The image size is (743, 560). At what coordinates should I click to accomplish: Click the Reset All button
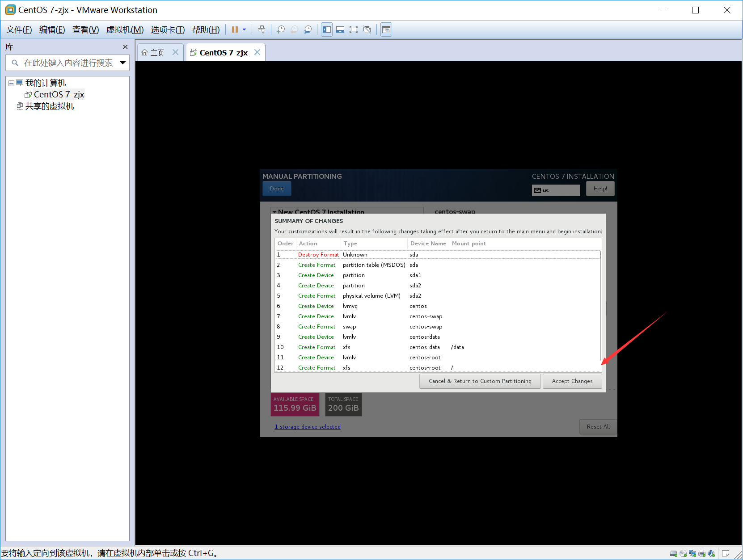(598, 427)
